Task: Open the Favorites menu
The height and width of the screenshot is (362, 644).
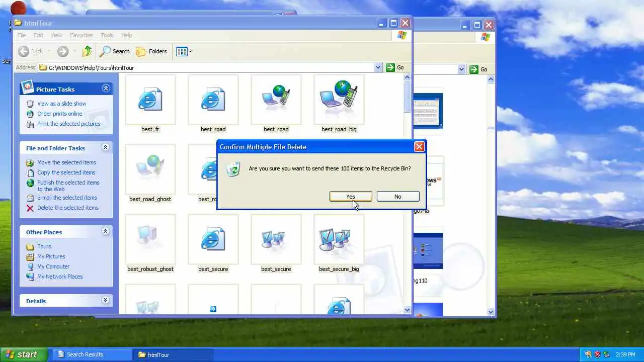Action: (x=81, y=35)
